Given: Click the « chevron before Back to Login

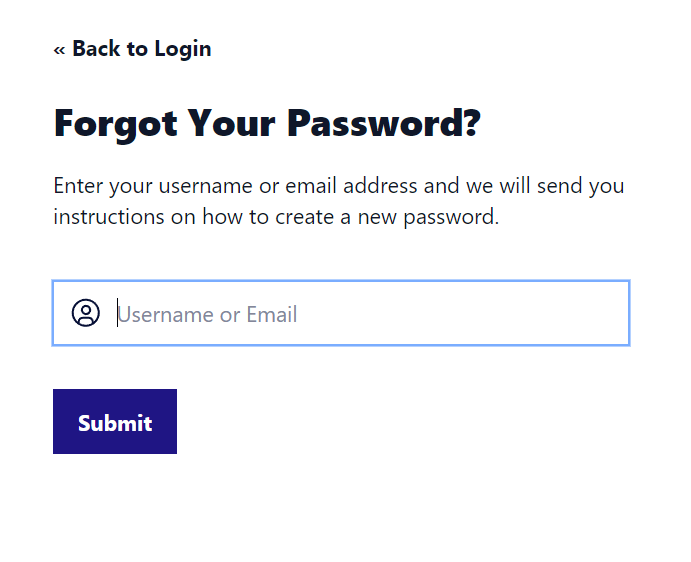Looking at the screenshot, I should click(60, 49).
